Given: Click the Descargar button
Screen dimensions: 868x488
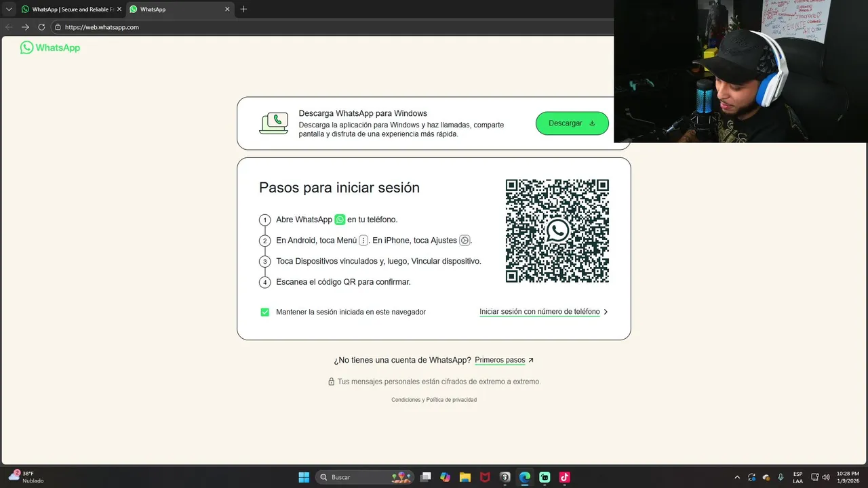Looking at the screenshot, I should click(572, 123).
